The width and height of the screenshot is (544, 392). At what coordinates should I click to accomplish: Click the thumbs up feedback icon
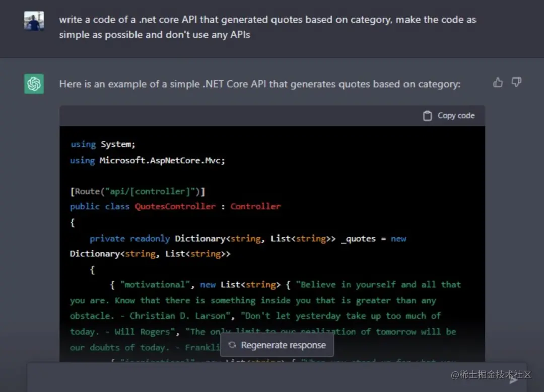498,83
